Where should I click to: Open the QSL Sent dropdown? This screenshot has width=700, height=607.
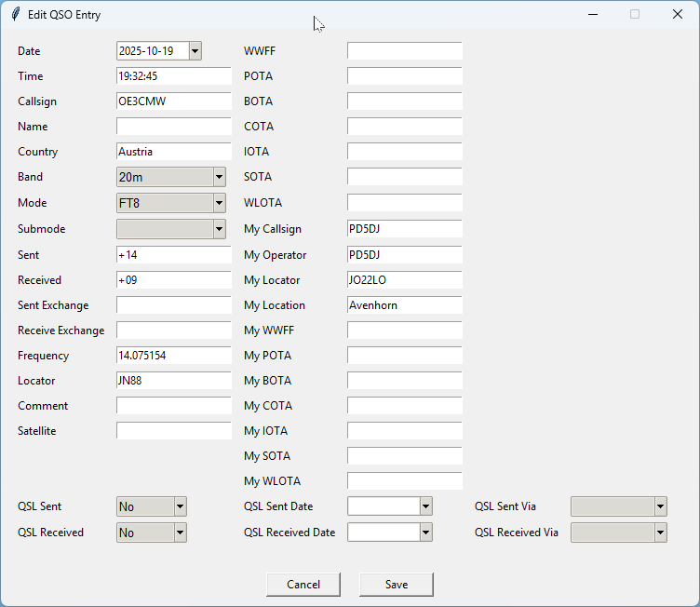[181, 506]
